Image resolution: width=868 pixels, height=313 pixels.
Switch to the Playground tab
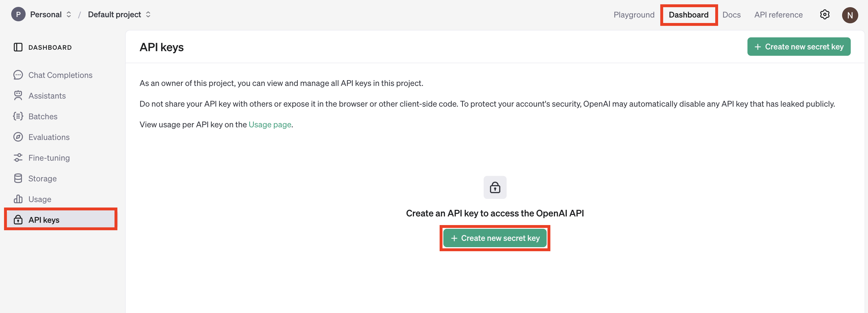tap(634, 15)
